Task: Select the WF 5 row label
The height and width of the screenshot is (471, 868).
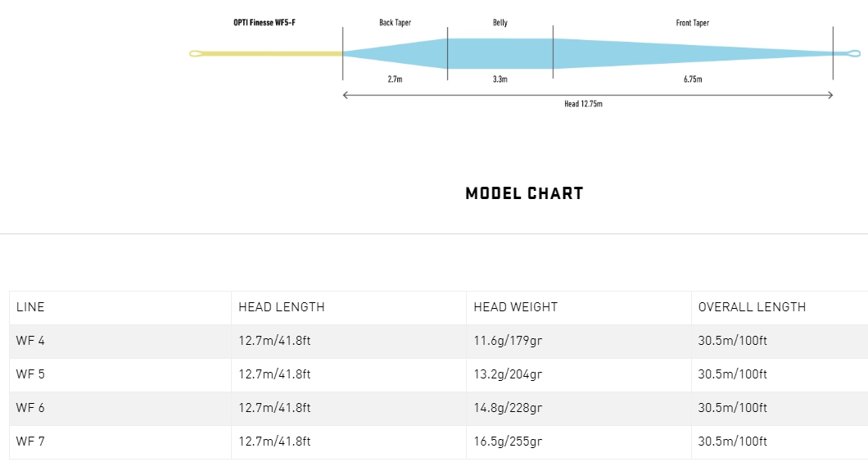Action: coord(30,374)
